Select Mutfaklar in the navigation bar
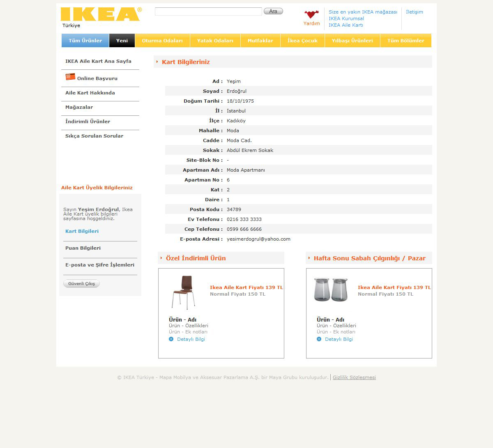493x448 pixels. click(x=260, y=41)
